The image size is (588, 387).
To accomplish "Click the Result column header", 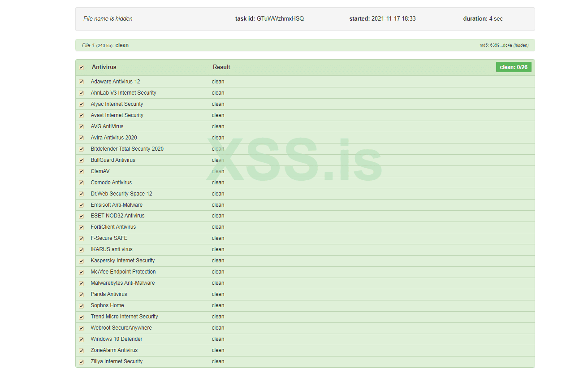I will point(221,67).
